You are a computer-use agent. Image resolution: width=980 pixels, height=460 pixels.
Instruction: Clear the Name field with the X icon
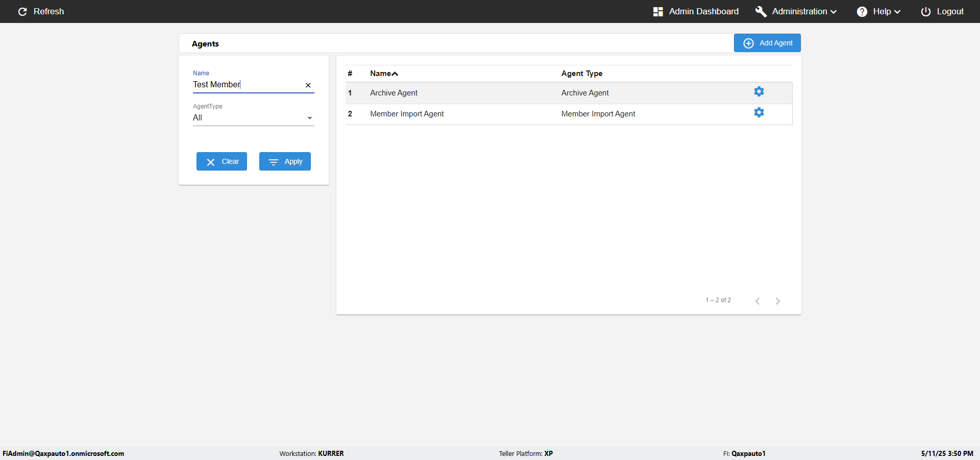(308, 85)
